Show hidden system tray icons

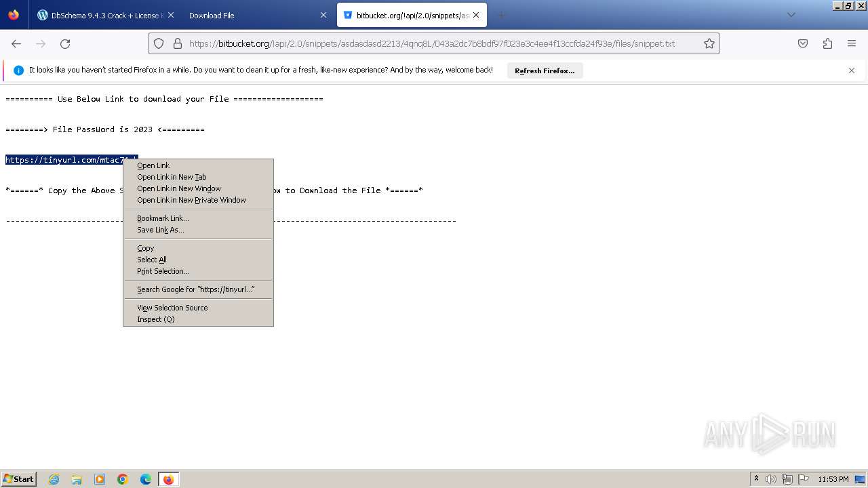point(756,479)
